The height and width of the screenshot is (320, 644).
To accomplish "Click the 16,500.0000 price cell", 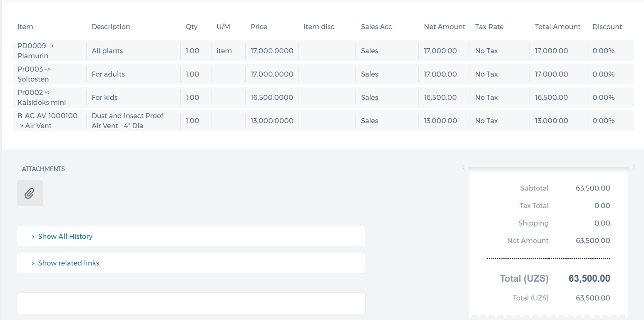I will coord(272,97).
